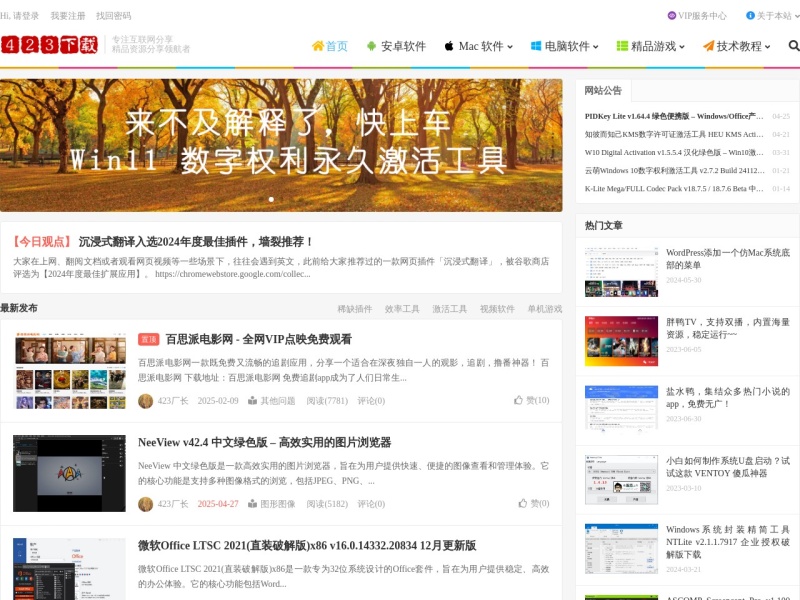Screen dimensions: 800x600
Task: Like the NeeView post thumbs-up
Action: [x=522, y=503]
